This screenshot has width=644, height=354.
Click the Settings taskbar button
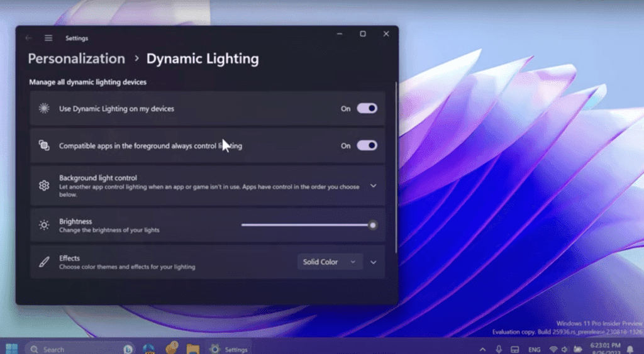point(229,349)
